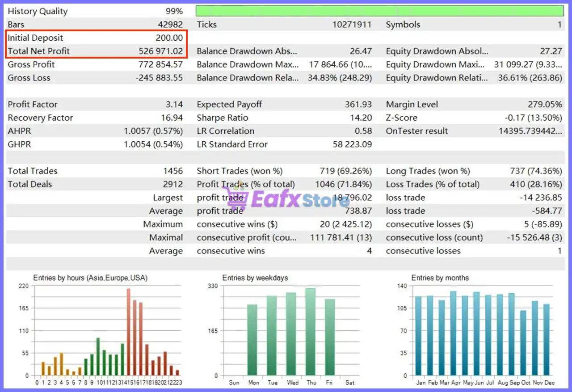Select the Oct bar in months chart
Image resolution: width=572 pixels, height=392 pixels.
pyautogui.click(x=523, y=343)
